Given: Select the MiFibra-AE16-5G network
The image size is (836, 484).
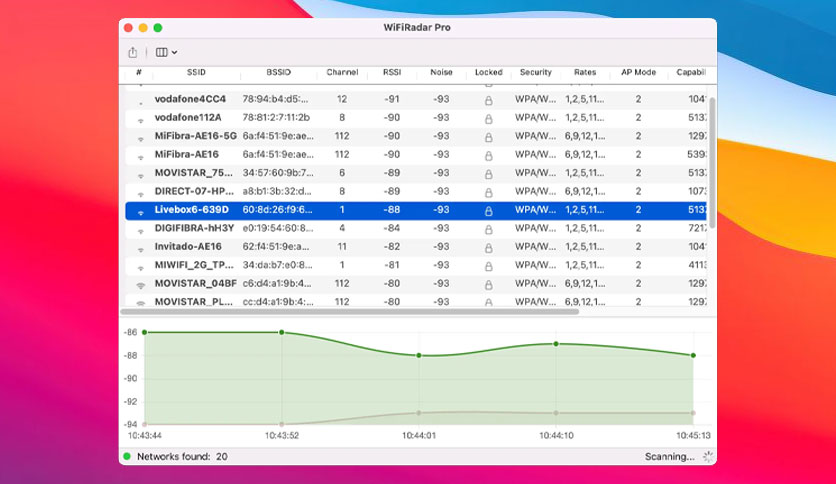Looking at the screenshot, I should [416, 136].
